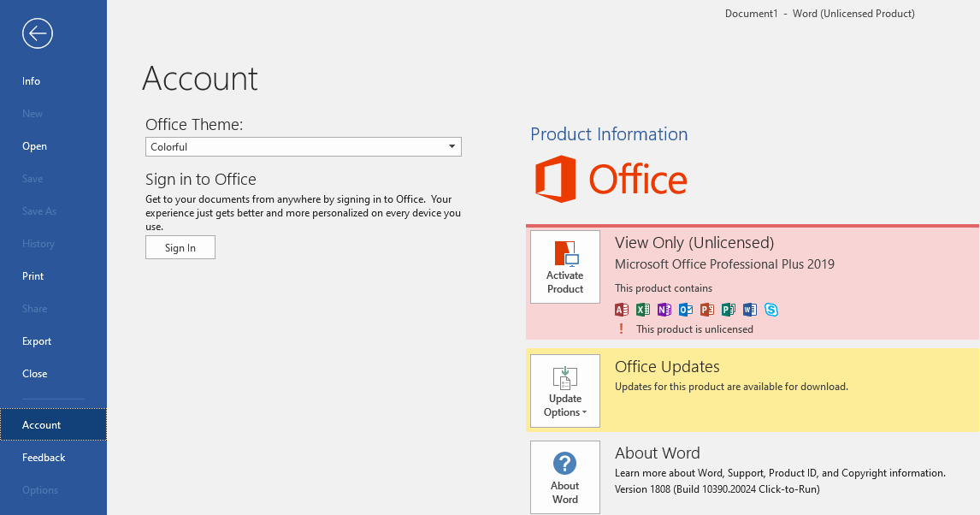Click the 'Account' page title

pos(200,79)
